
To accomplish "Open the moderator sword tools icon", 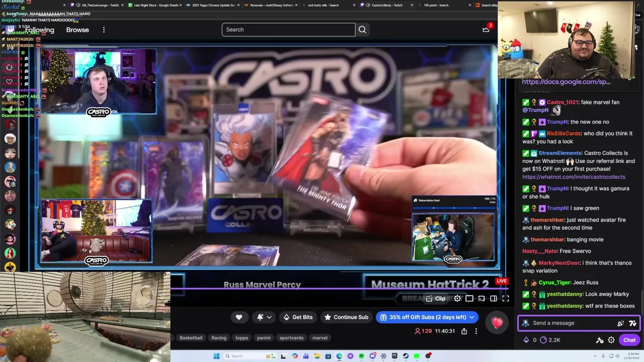I will (x=600, y=340).
